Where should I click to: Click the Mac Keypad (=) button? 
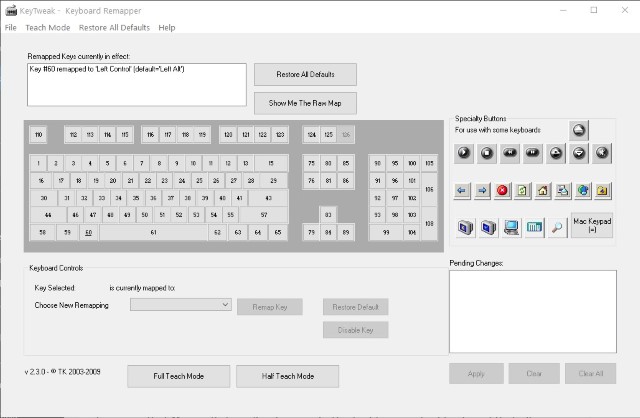592,225
